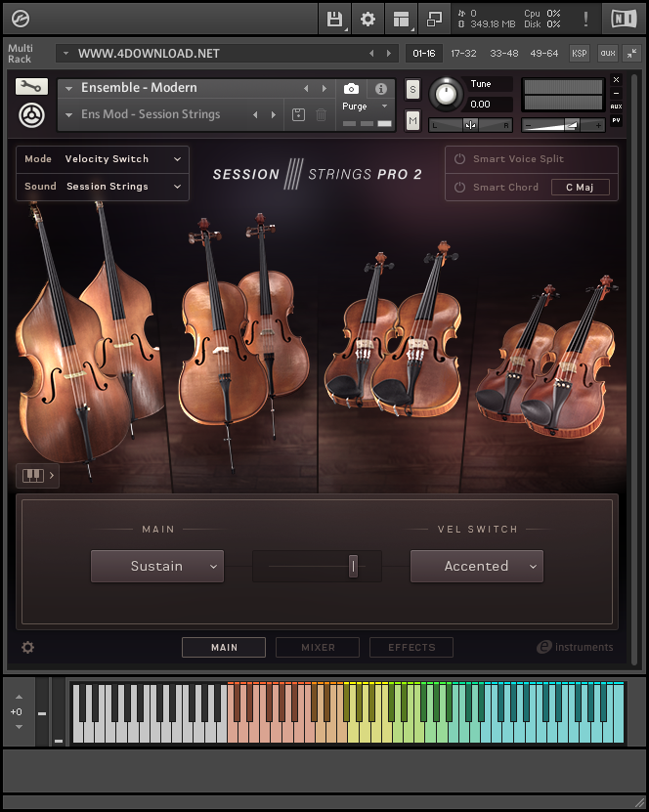Click the output volume slider
The image size is (649, 812).
(x=563, y=125)
